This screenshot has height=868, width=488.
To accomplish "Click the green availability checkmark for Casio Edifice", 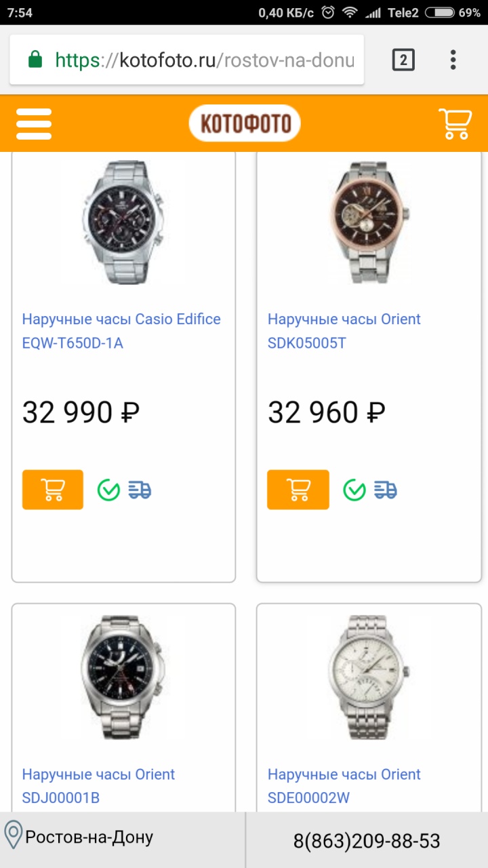I will (x=108, y=490).
